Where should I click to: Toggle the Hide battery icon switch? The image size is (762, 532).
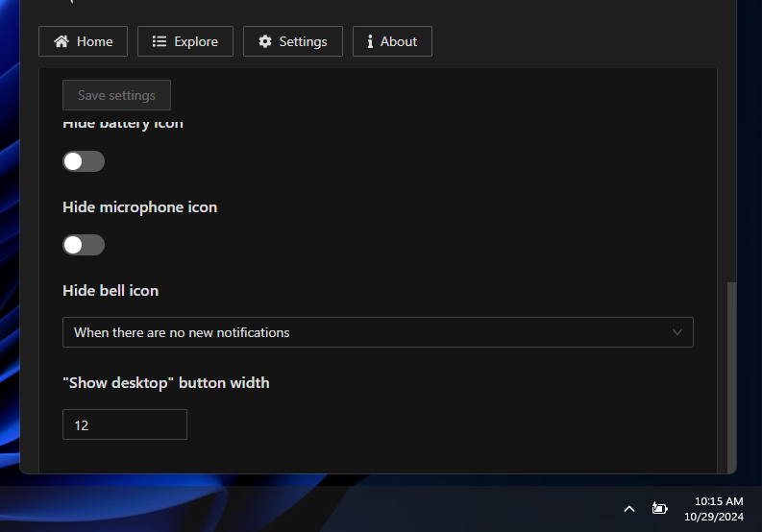coord(84,161)
